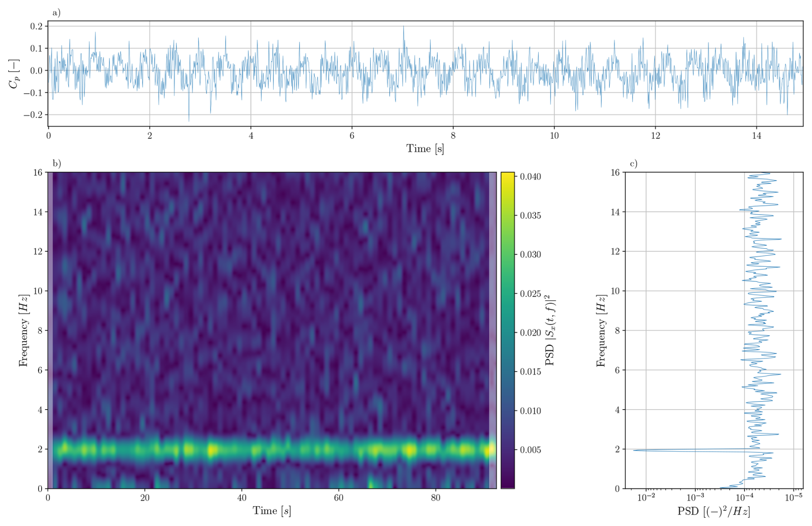Select the "Time [s]" label under the spectrogram
This screenshot has height=526, width=812.
coord(272,511)
